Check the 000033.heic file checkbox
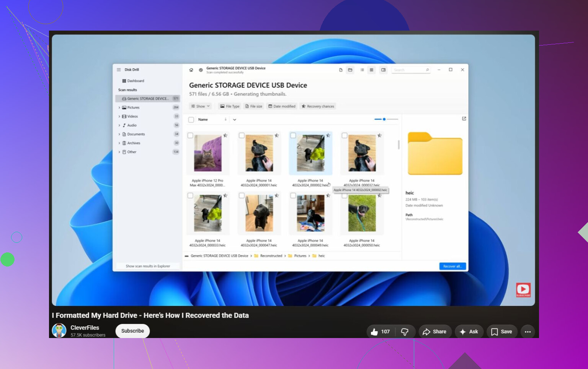This screenshot has width=588, height=369. (x=190, y=195)
